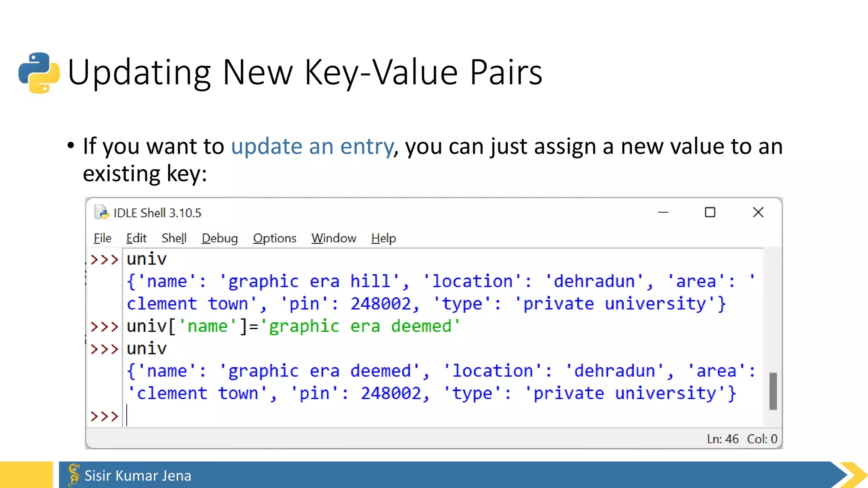The width and height of the screenshot is (868, 488).
Task: Open the File menu in IDLE Shell
Action: [102, 238]
